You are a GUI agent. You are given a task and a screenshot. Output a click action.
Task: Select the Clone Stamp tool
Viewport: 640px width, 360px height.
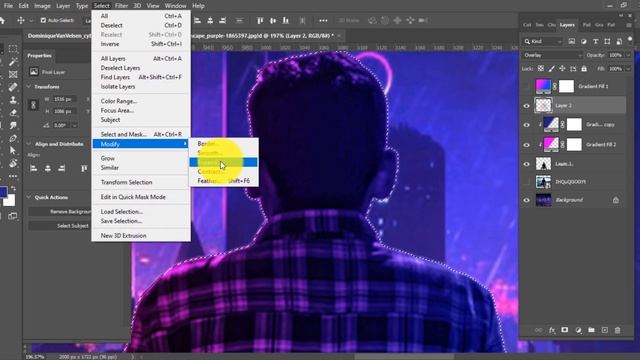(13, 100)
